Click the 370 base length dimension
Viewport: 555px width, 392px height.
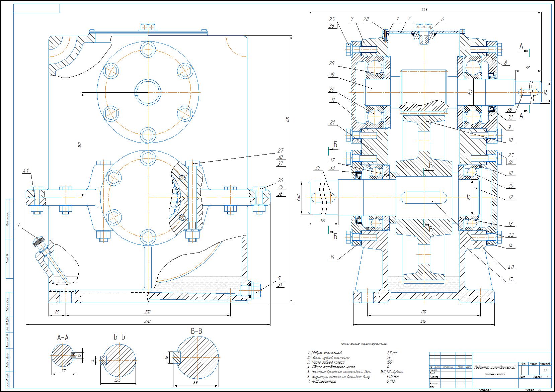(147, 321)
